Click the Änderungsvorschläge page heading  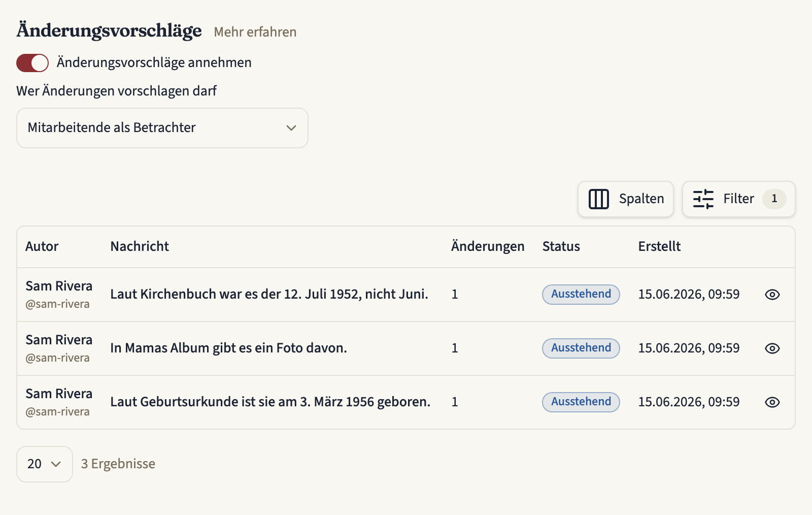(109, 30)
